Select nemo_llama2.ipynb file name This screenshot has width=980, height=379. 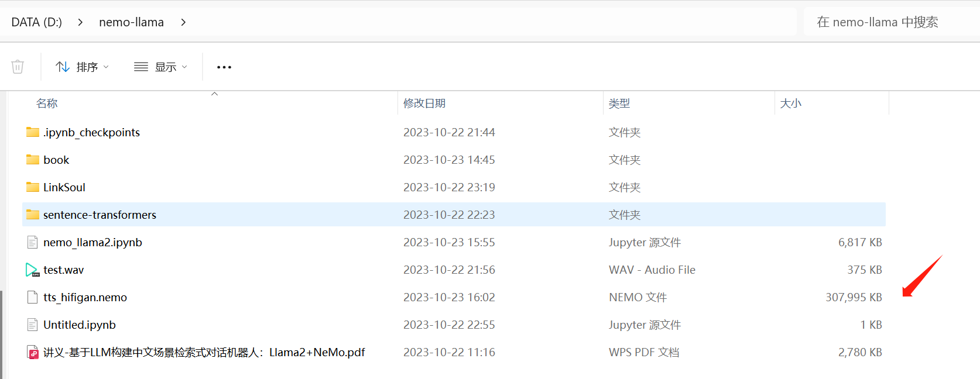click(92, 242)
